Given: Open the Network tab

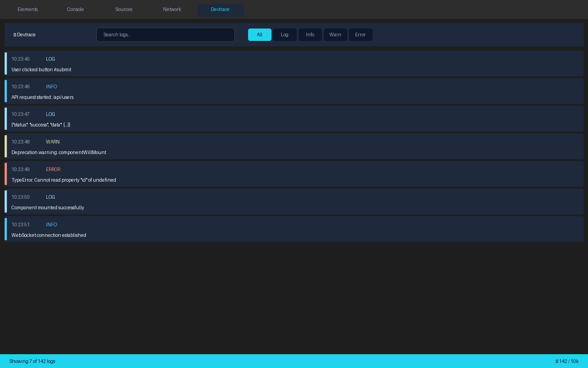Looking at the screenshot, I should tap(172, 9).
